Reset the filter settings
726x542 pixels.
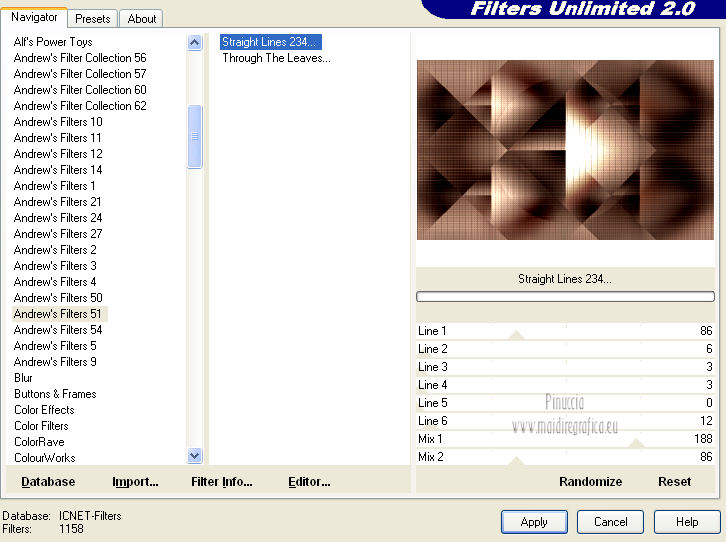pos(674,482)
